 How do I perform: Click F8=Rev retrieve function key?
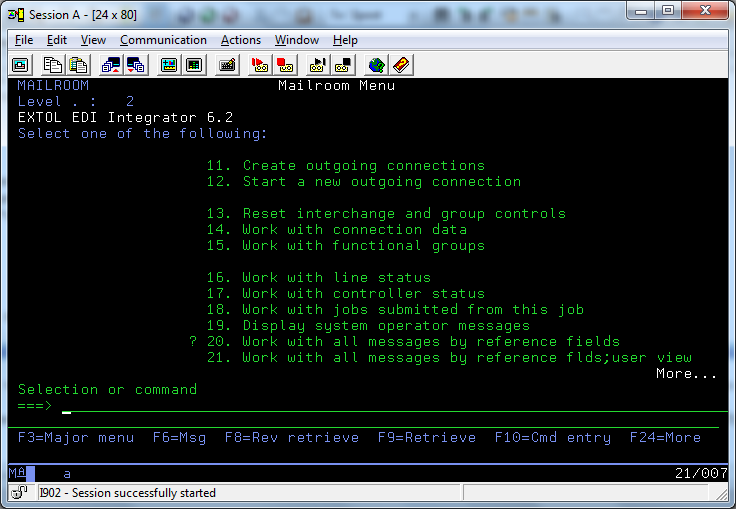click(292, 438)
